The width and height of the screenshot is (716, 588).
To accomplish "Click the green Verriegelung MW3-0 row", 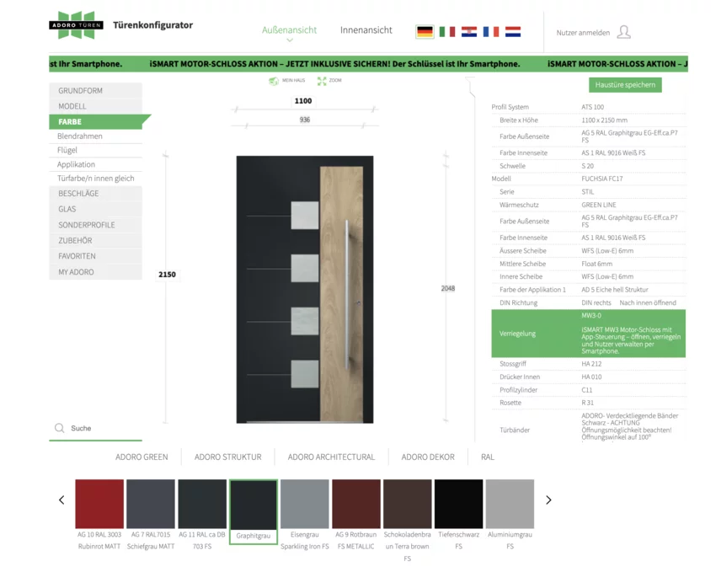I will tap(588, 334).
